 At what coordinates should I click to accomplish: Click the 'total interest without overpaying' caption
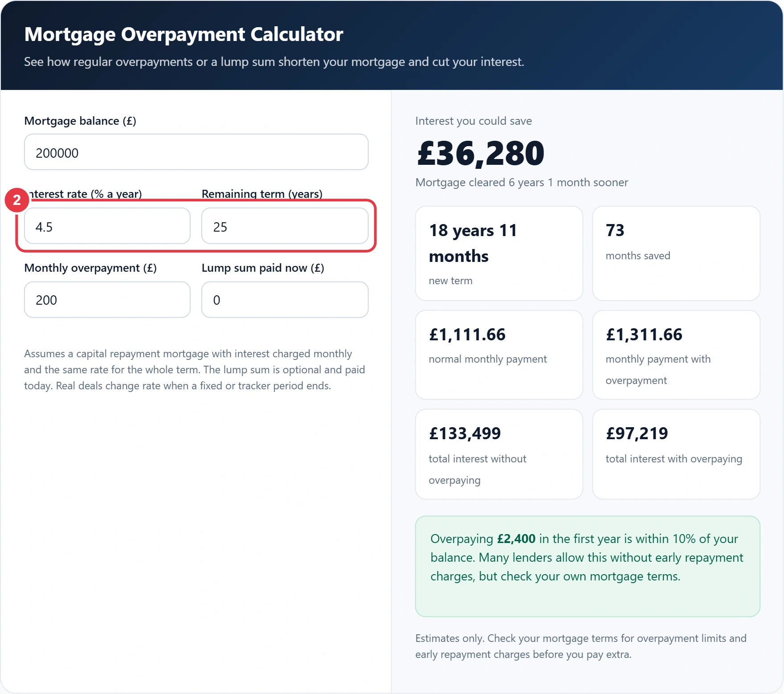pos(478,469)
